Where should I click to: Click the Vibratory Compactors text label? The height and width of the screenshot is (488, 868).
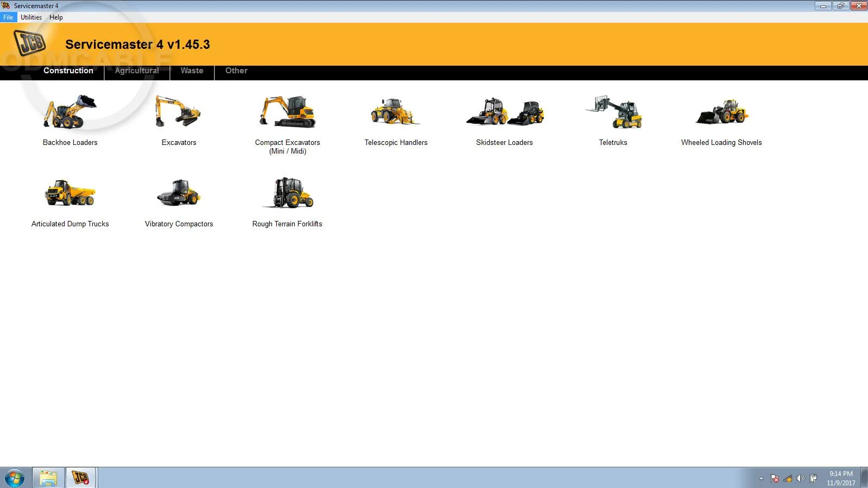(x=179, y=224)
